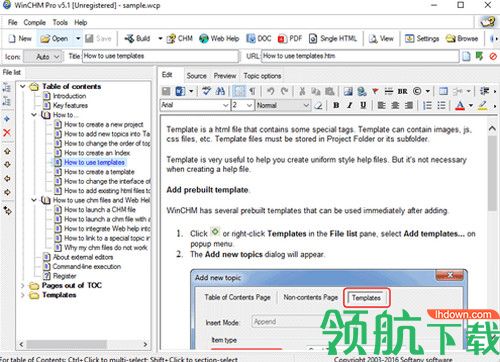Click the Find binoculars icon
The height and width of the screenshot is (362, 500).
coord(220,91)
